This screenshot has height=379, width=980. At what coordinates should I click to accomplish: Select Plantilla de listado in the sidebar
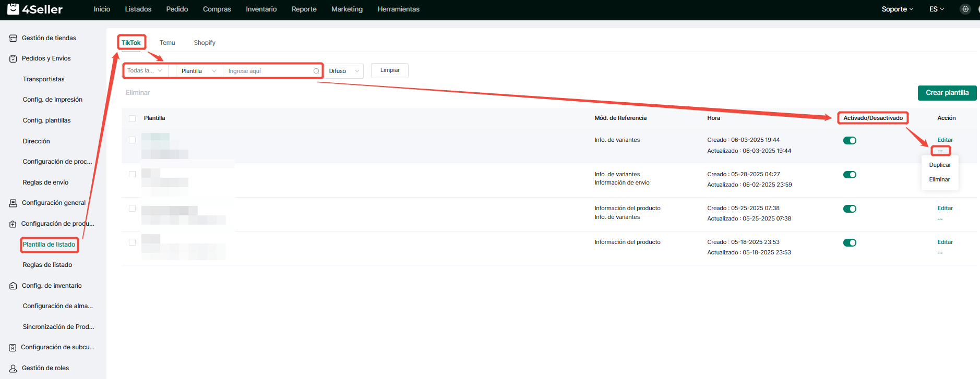click(x=49, y=244)
